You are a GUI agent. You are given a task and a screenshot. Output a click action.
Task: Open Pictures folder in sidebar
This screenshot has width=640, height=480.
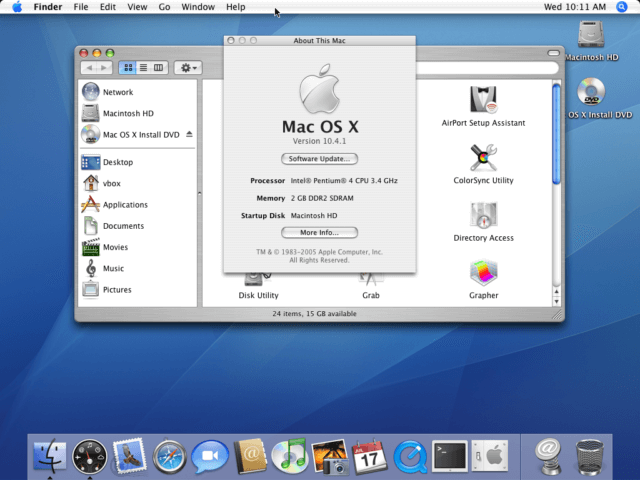137,289
